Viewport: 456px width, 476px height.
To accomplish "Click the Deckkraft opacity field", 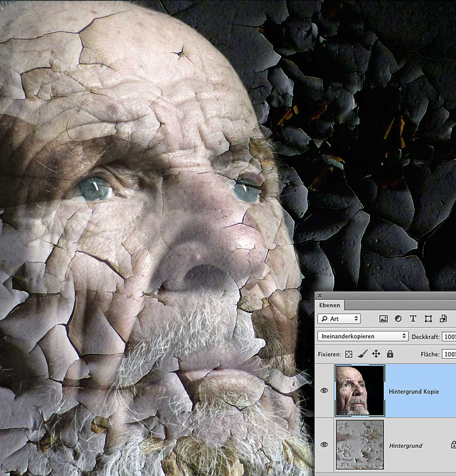I will pyautogui.click(x=448, y=337).
